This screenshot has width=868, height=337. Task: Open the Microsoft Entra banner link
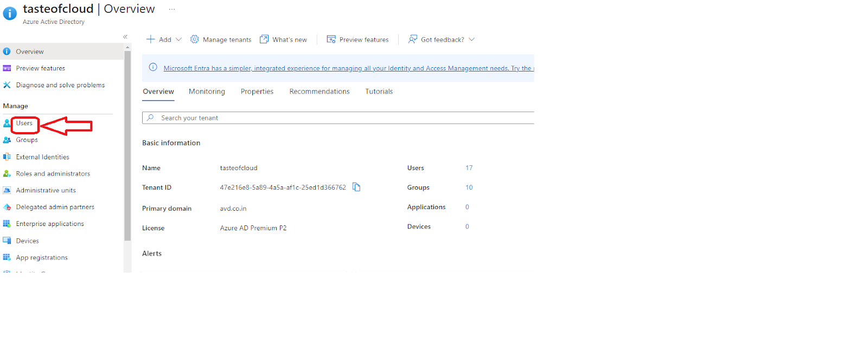[x=348, y=68]
